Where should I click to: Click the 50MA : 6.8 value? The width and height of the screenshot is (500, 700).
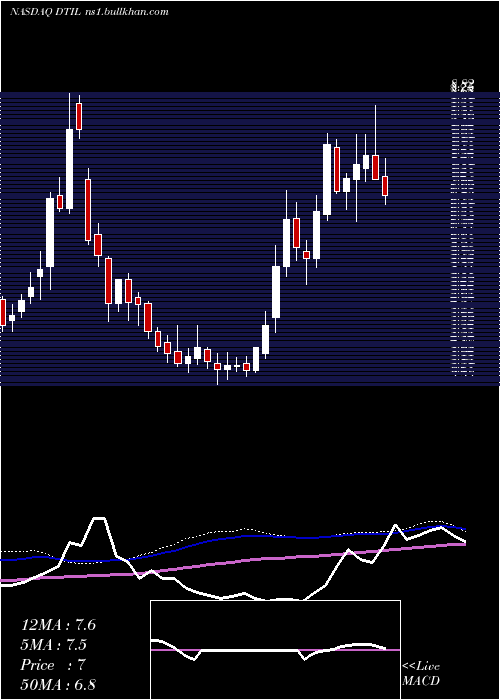58,685
